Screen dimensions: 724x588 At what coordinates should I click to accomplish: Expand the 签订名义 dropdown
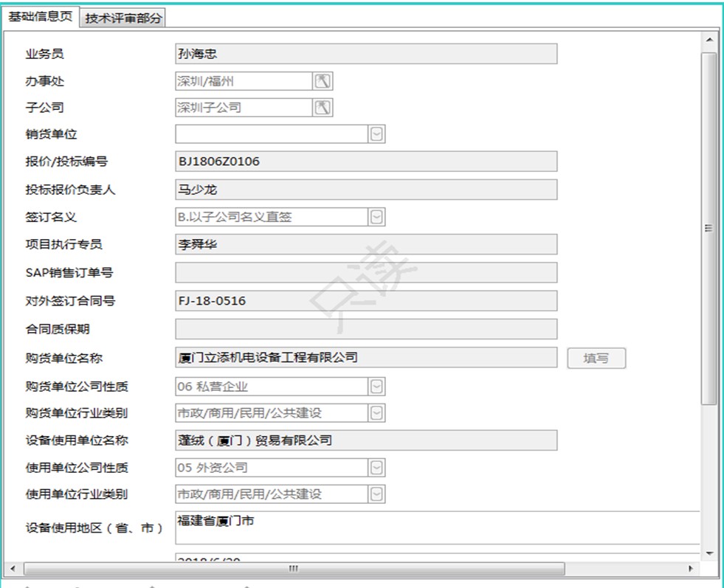pos(376,217)
